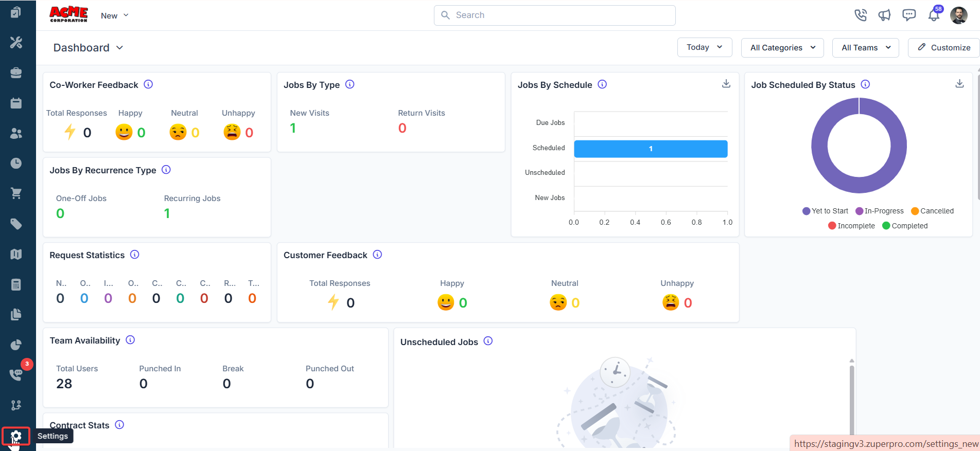
Task: Toggle the Incomplete legend item
Action: [851, 226]
